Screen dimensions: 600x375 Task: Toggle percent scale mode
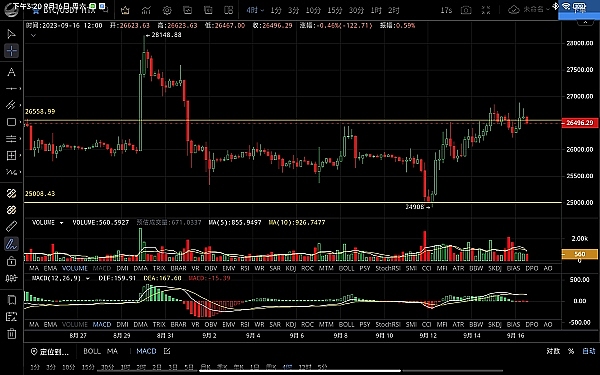571,351
